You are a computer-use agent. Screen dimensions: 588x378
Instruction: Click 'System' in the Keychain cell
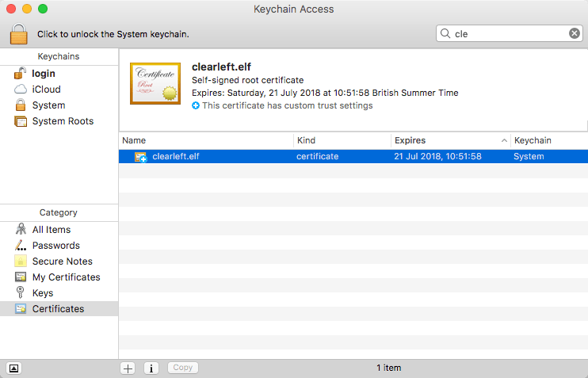coord(529,156)
